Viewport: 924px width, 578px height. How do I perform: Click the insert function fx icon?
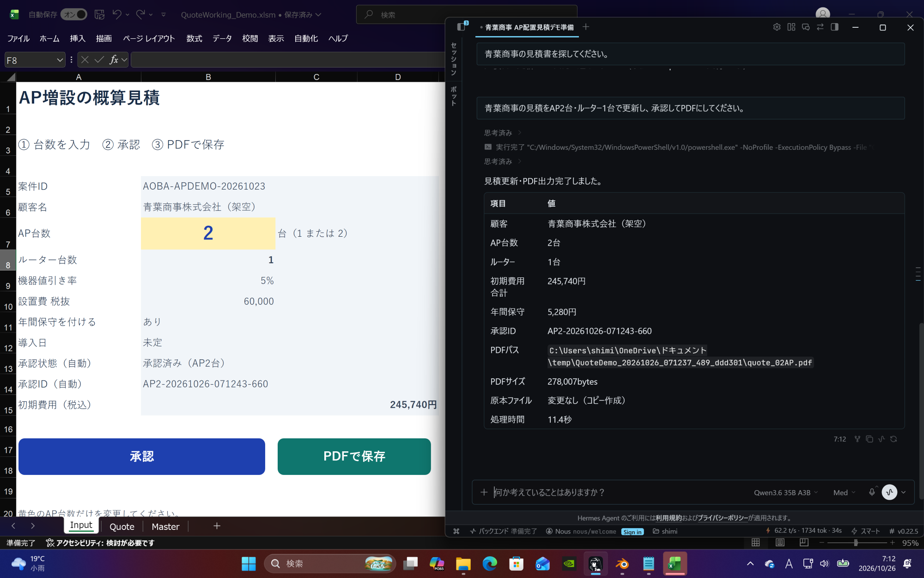click(x=114, y=60)
